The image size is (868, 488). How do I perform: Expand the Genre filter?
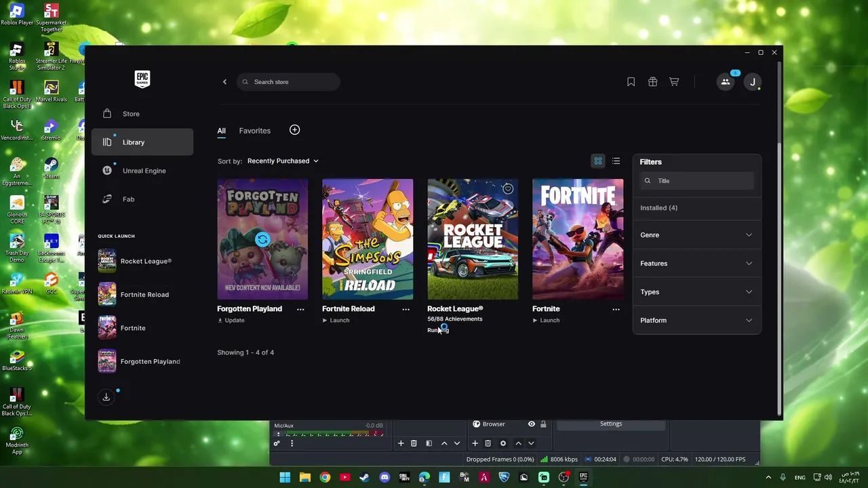click(x=697, y=235)
